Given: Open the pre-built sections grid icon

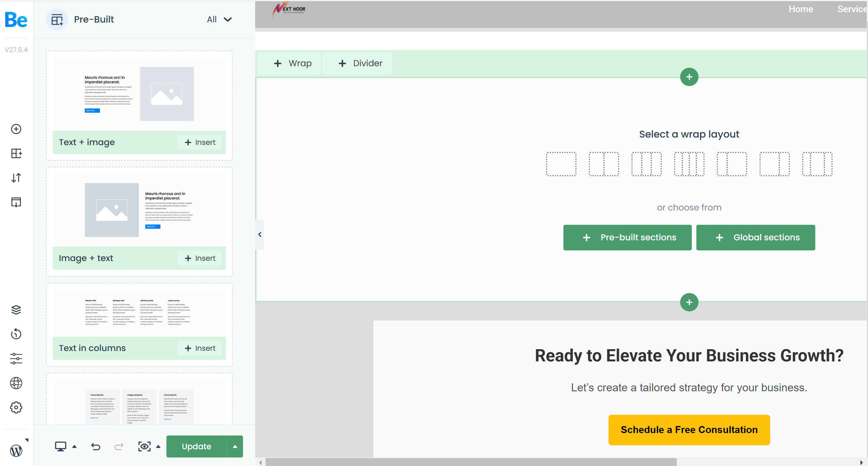Looking at the screenshot, I should [x=16, y=154].
